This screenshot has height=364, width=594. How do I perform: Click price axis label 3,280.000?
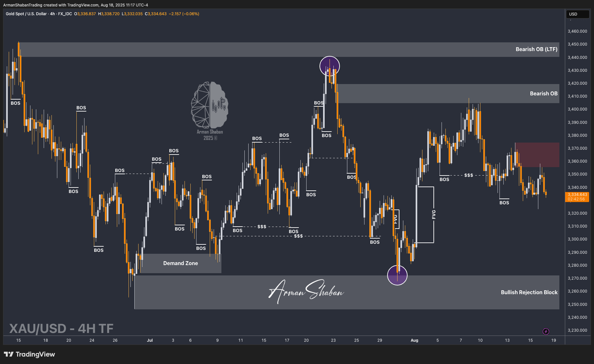577,265
